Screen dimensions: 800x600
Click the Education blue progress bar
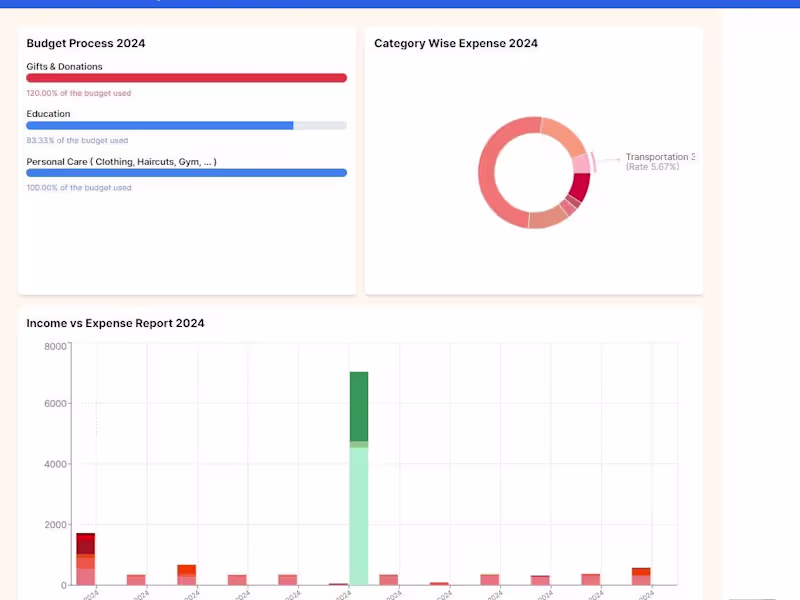click(159, 125)
